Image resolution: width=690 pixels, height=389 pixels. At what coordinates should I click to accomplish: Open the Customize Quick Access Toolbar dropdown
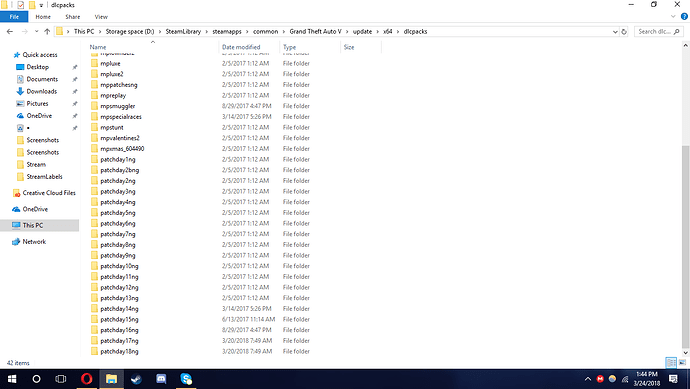[x=41, y=5]
